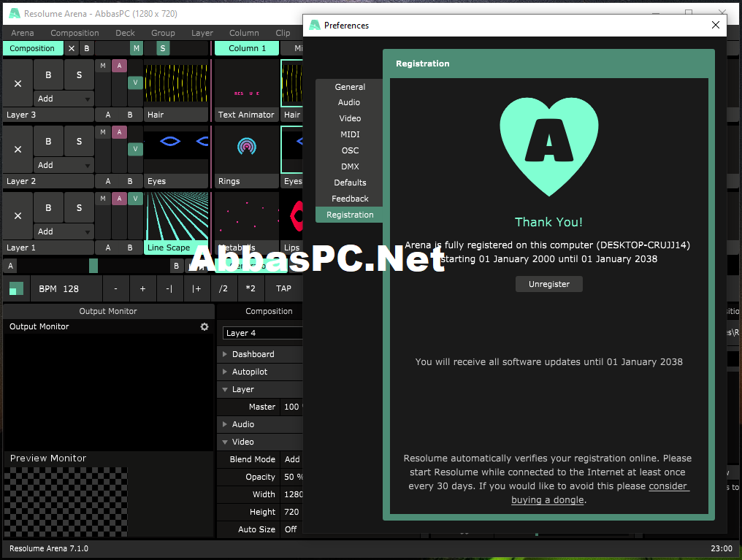Trigger the Line Scape clip thumbnail
The width and height of the screenshot is (742, 560).
coord(177,215)
